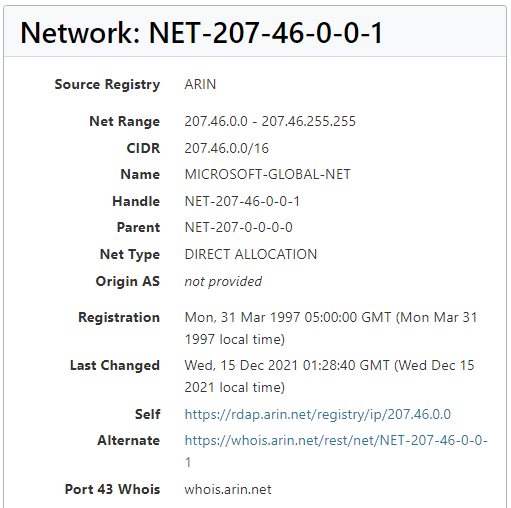511x508 pixels.
Task: Select the Name value MICROSOFT-GLOBAL-NET
Action: (268, 174)
